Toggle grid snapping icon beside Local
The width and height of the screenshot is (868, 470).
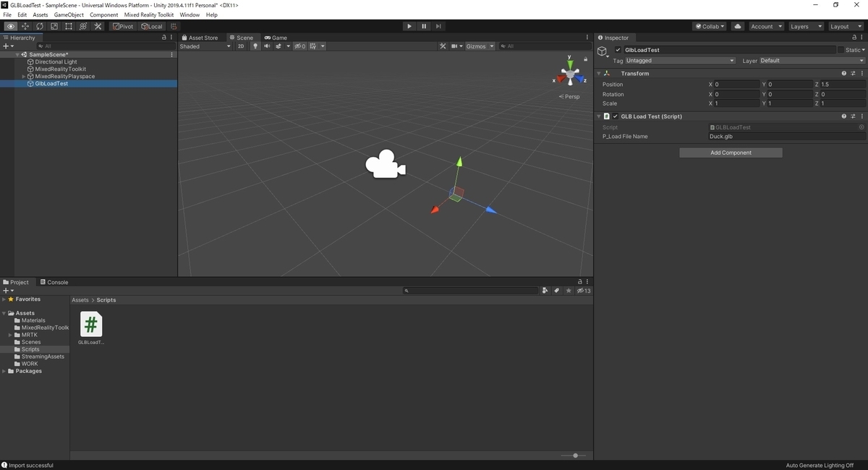tap(174, 27)
